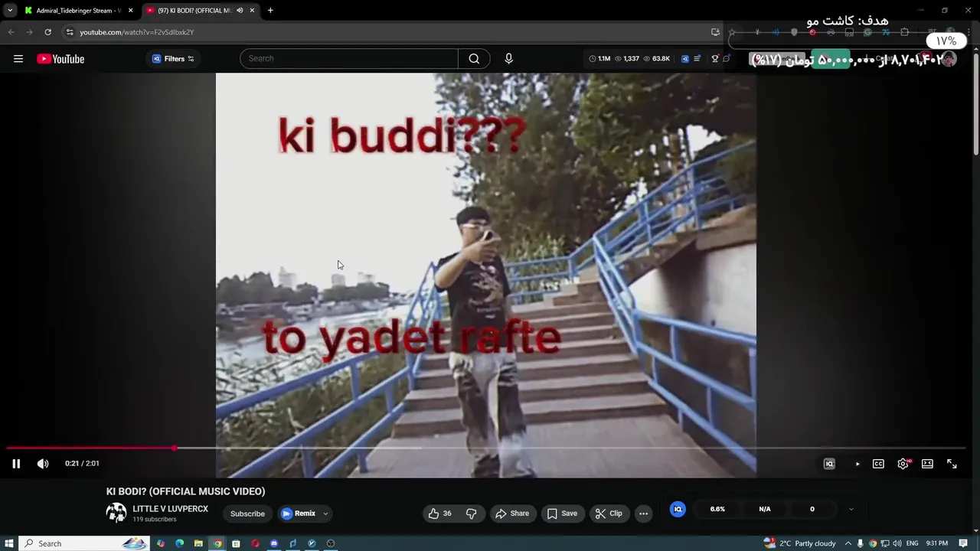Click the magnifier search button
Screen dimensions: 980x551
(x=474, y=59)
